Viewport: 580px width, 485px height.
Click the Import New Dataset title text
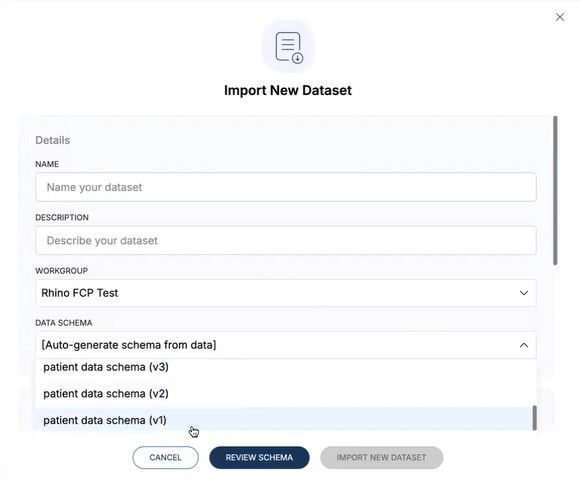288,90
